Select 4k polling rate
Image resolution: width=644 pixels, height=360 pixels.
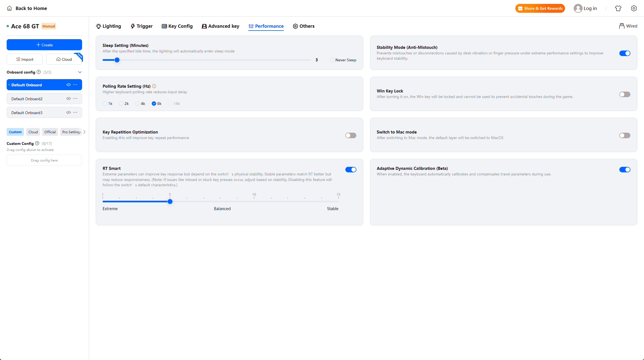tap(140, 104)
